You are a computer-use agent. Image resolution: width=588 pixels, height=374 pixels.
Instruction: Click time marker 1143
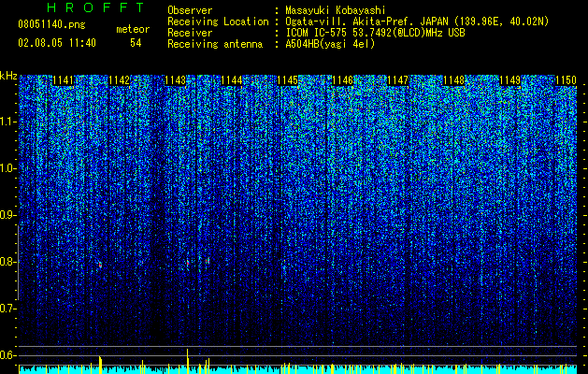click(175, 80)
